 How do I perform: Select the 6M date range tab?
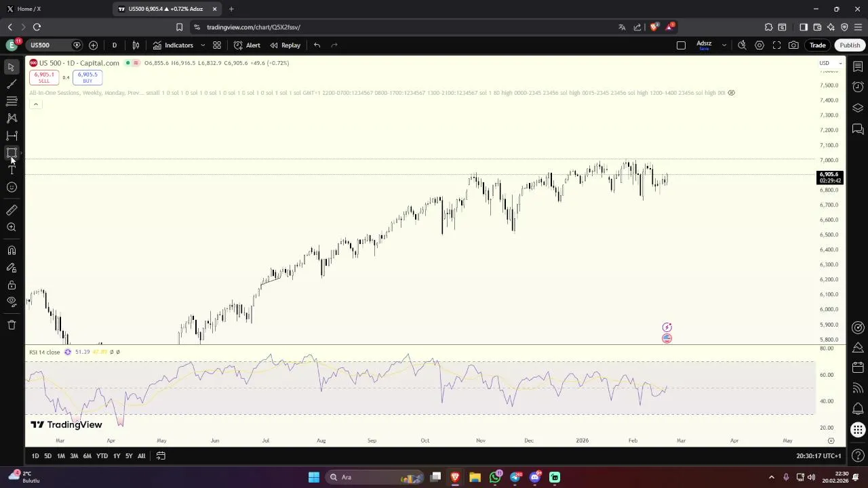[x=87, y=456]
